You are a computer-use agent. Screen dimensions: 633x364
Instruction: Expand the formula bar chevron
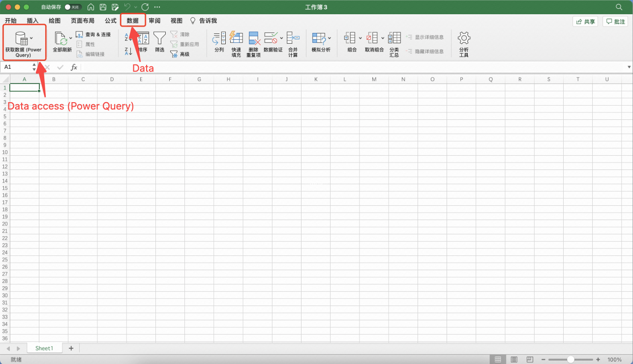[x=629, y=67]
